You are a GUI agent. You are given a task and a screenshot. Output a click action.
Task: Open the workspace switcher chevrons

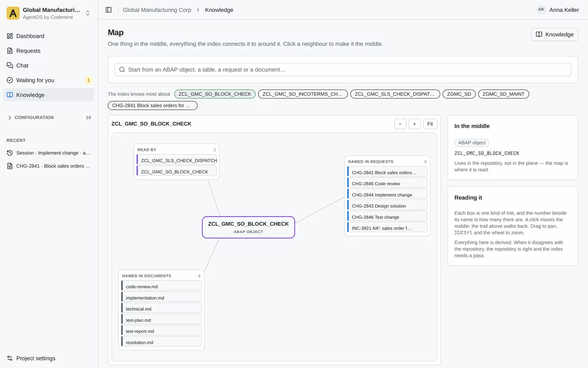(88, 13)
